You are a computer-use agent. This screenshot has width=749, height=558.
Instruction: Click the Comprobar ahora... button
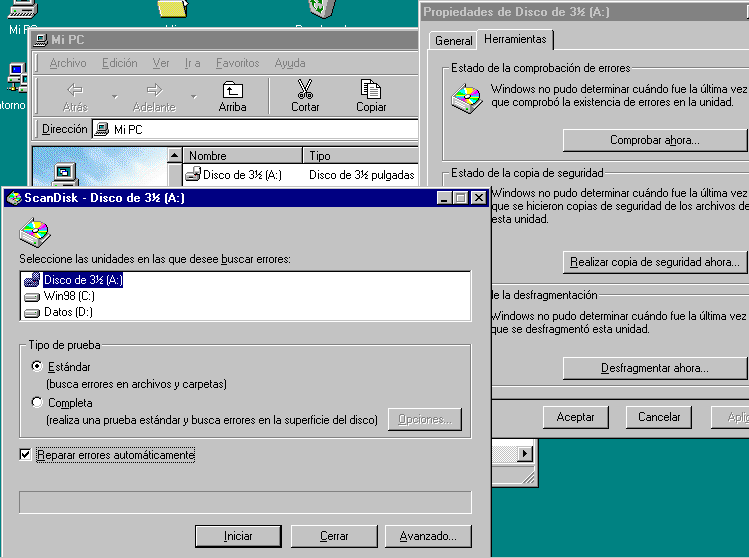654,140
